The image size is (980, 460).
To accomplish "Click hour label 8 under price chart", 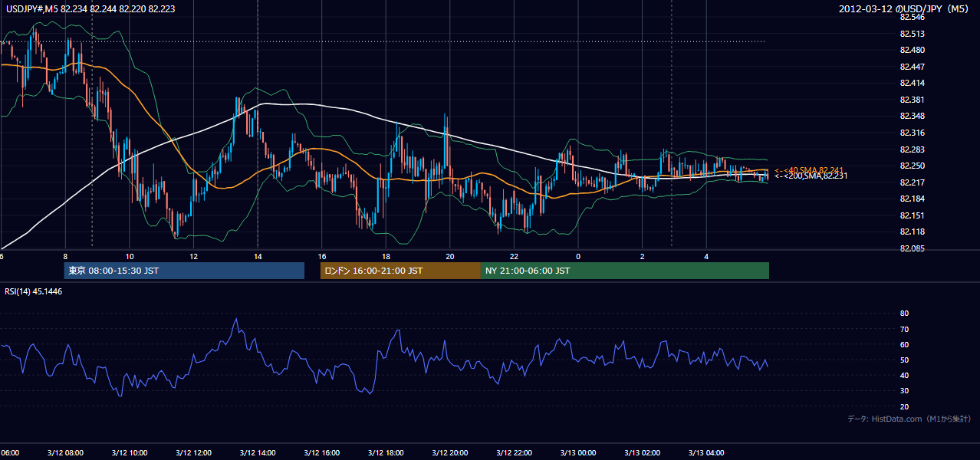I will pos(65,257).
